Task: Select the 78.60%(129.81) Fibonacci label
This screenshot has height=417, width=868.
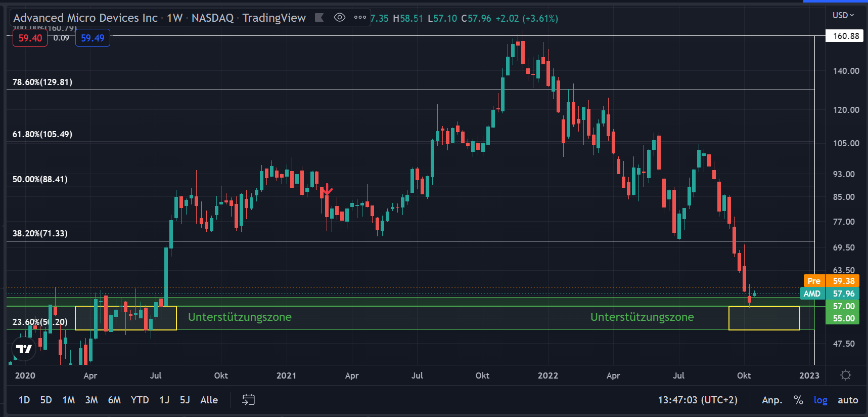Action: [42, 82]
